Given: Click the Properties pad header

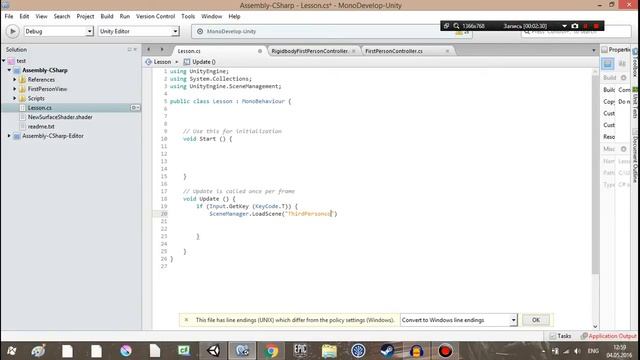Looking at the screenshot, I should pyautogui.click(x=616, y=49).
